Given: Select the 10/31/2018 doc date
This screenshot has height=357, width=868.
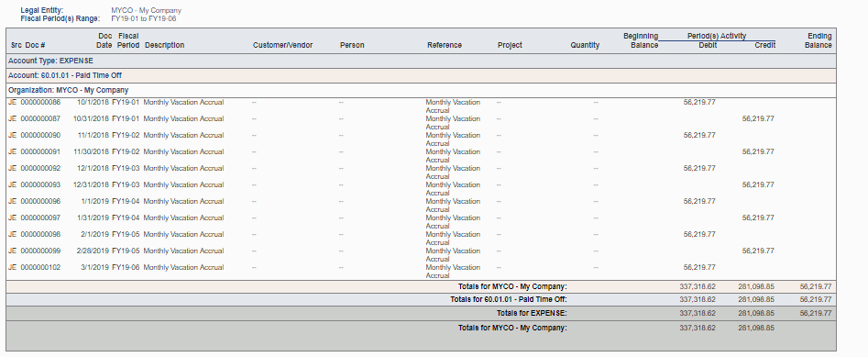Looking at the screenshot, I should tap(92, 118).
